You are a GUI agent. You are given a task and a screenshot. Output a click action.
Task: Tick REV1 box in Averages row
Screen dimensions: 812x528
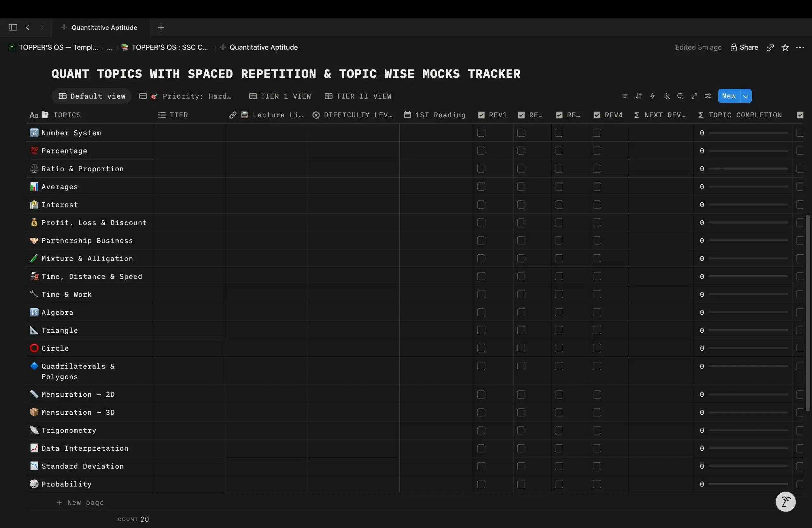coord(481,186)
